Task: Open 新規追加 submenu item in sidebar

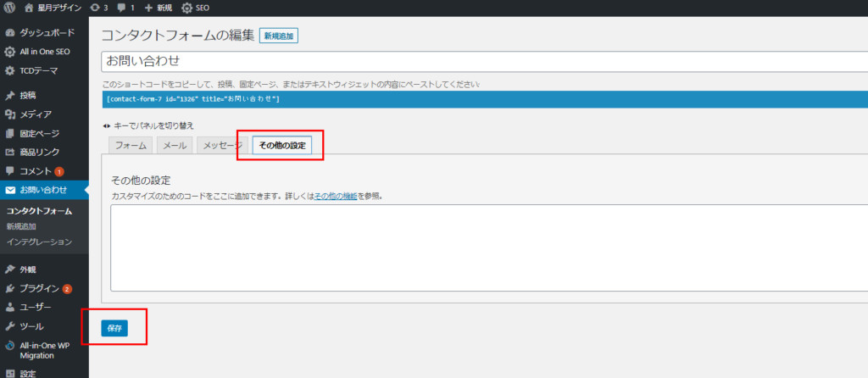Action: 21,226
